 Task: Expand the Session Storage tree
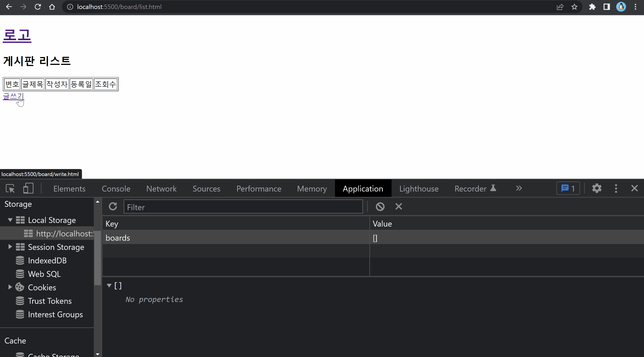coord(10,247)
